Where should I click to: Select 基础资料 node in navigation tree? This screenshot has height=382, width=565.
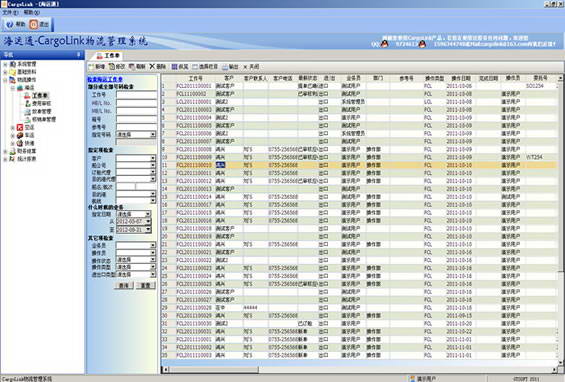pos(23,72)
